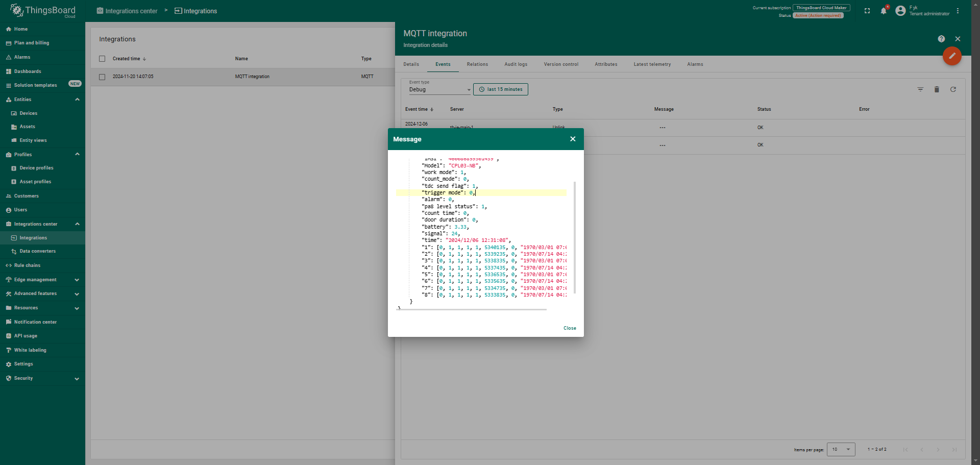Open items per page dropdown
The image size is (980, 465).
pyautogui.click(x=841, y=449)
